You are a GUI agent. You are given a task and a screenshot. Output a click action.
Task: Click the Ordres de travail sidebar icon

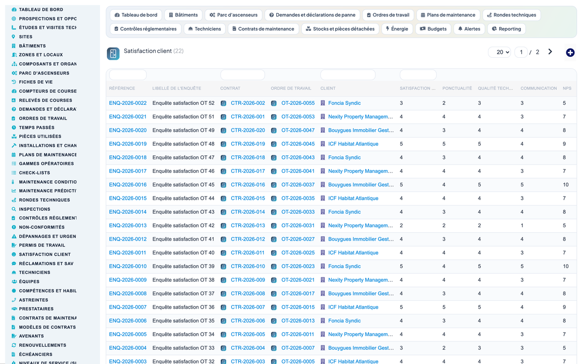(14, 118)
